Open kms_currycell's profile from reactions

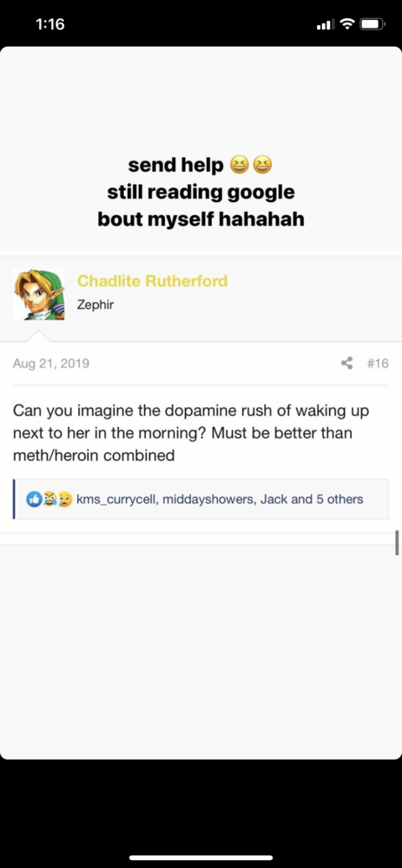tap(117, 499)
